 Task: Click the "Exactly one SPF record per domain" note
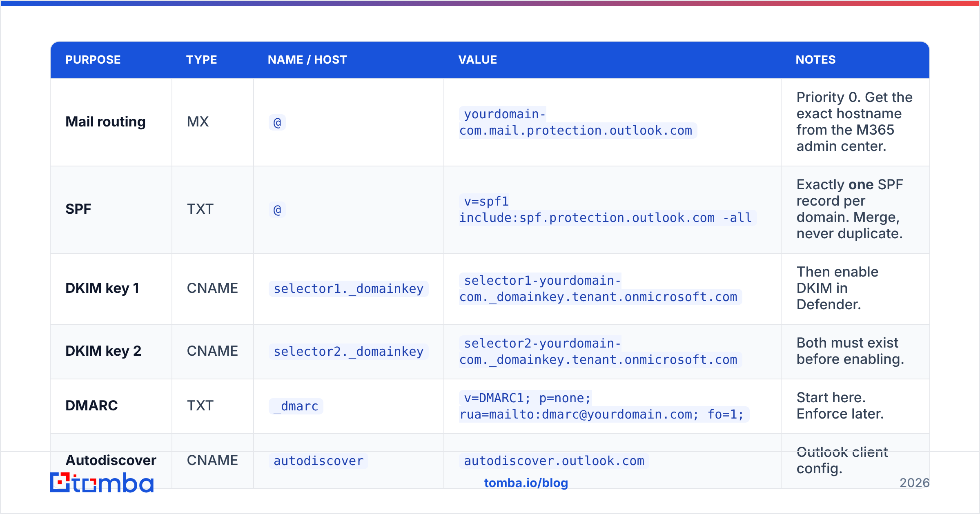click(850, 209)
